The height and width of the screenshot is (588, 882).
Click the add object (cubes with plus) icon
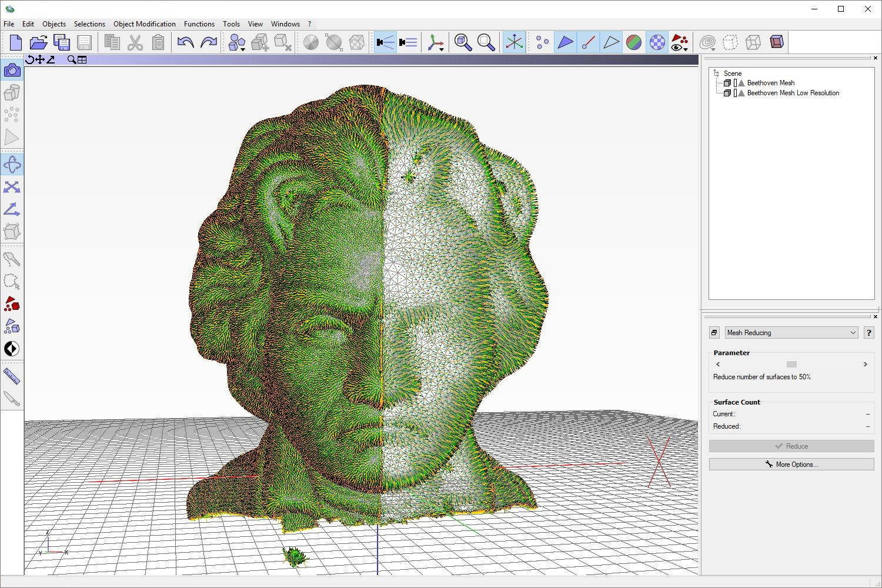[260, 42]
